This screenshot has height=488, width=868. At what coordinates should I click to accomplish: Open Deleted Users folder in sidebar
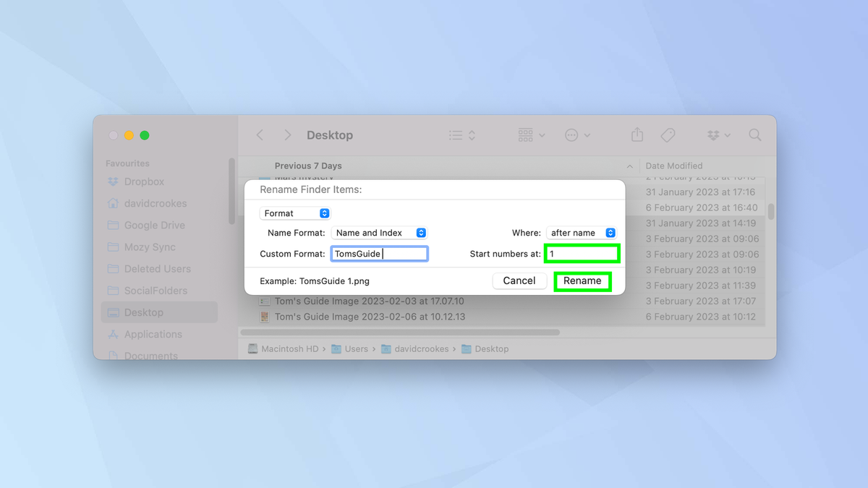[x=158, y=269]
